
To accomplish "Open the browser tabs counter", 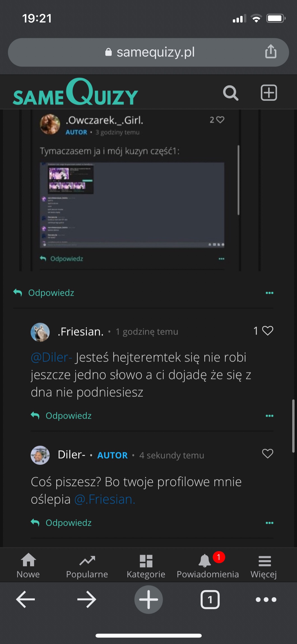I will (210, 599).
